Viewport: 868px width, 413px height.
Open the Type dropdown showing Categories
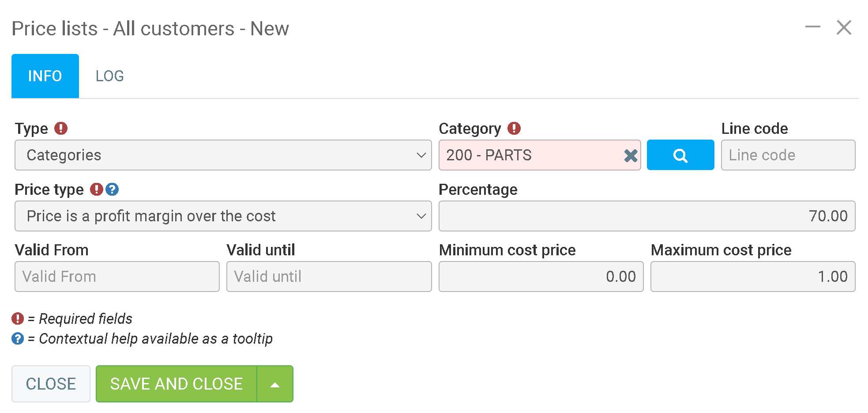click(223, 155)
